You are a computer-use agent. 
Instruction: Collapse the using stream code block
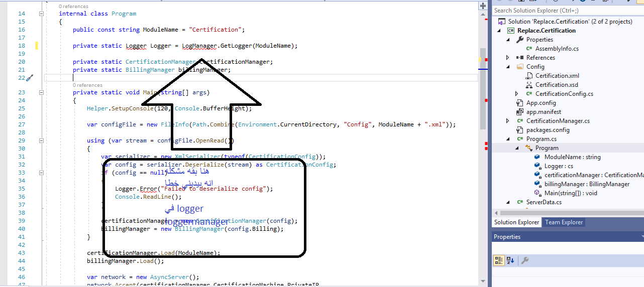tap(42, 140)
